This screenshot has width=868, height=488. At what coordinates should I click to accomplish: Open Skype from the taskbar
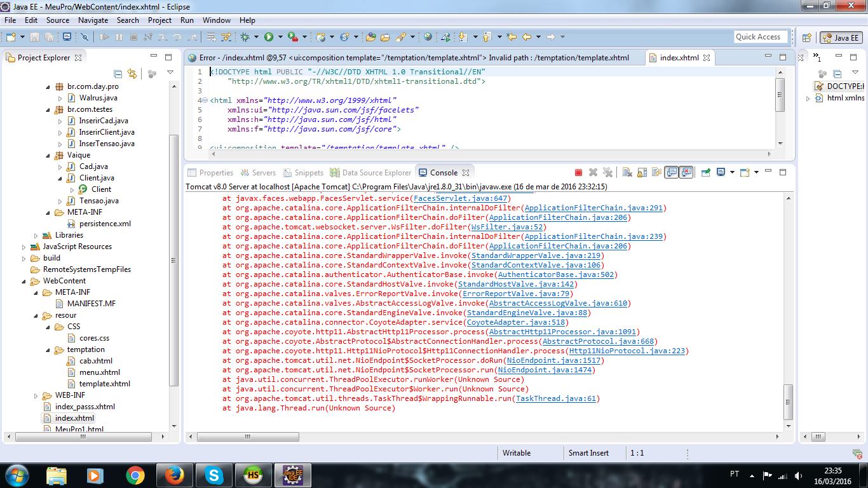point(215,475)
